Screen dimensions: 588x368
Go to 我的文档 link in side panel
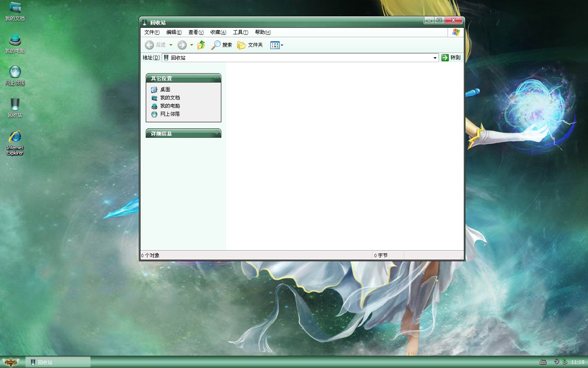(170, 98)
